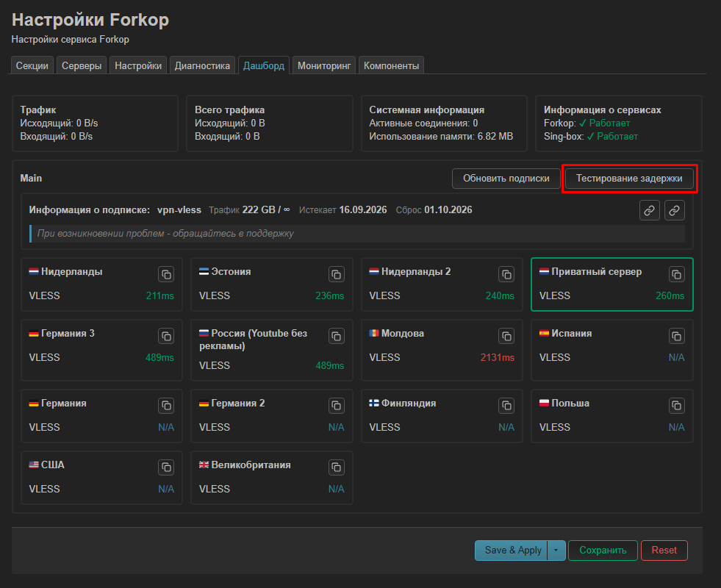The height and width of the screenshot is (588, 721).
Task: Click the copy icon for Молдова
Action: click(506, 336)
